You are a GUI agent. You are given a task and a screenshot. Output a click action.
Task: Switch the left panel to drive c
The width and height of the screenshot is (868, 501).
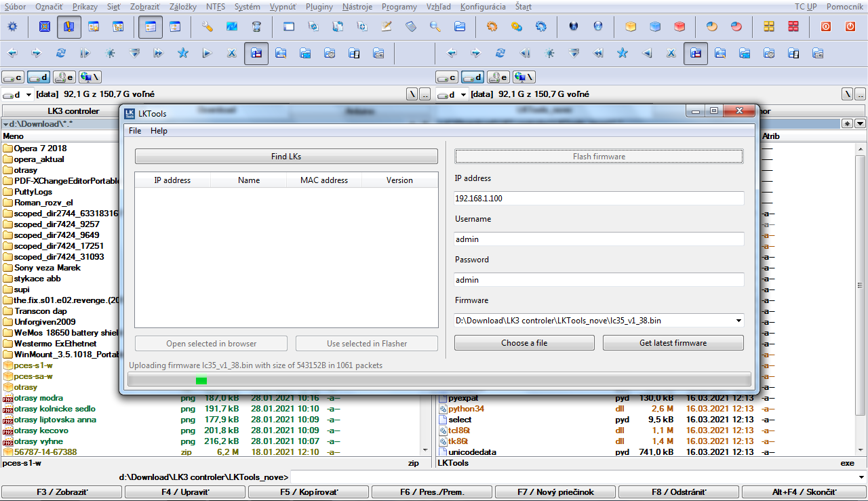13,77
